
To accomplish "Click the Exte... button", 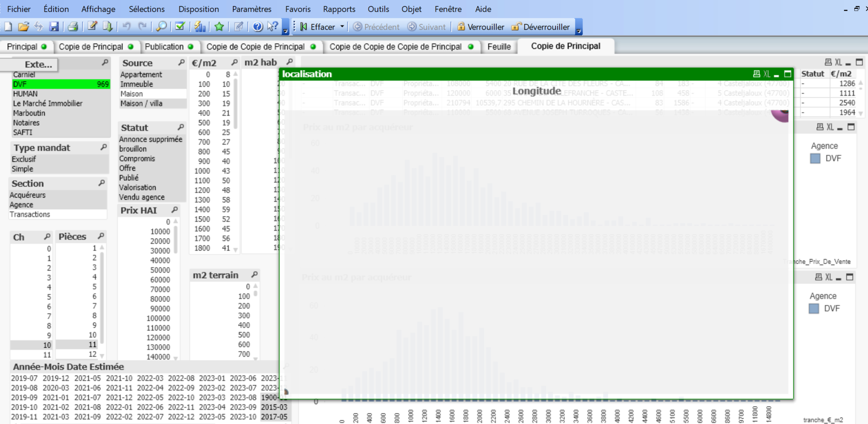I will pyautogui.click(x=38, y=64).
